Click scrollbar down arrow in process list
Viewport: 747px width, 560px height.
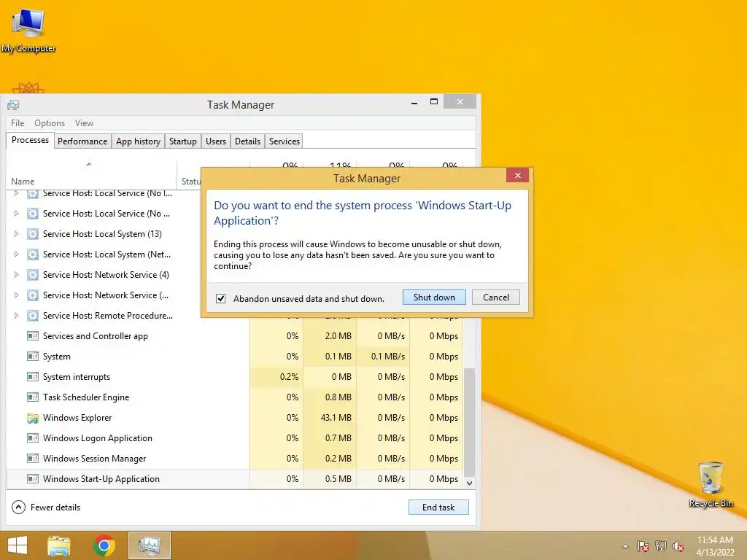click(469, 483)
